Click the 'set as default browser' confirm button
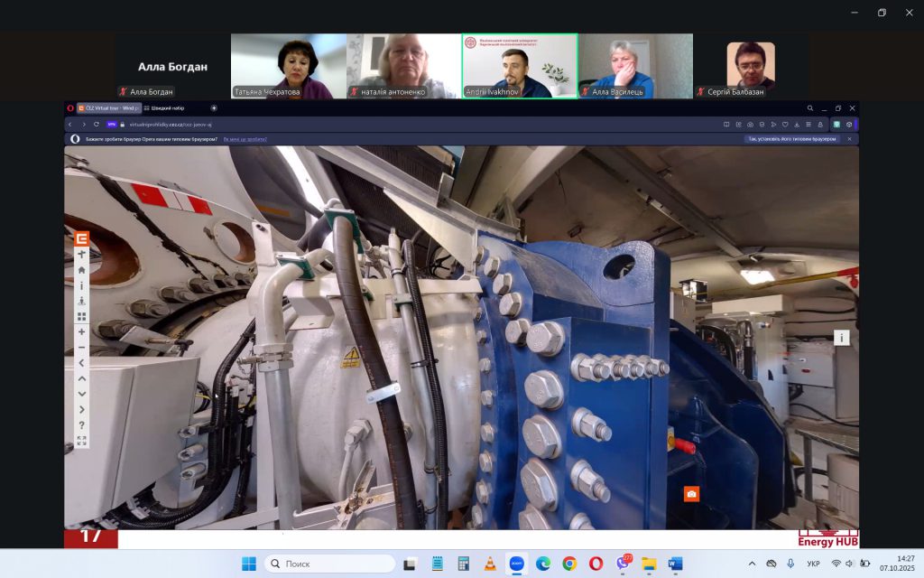This screenshot has width=924, height=578. 792,139
